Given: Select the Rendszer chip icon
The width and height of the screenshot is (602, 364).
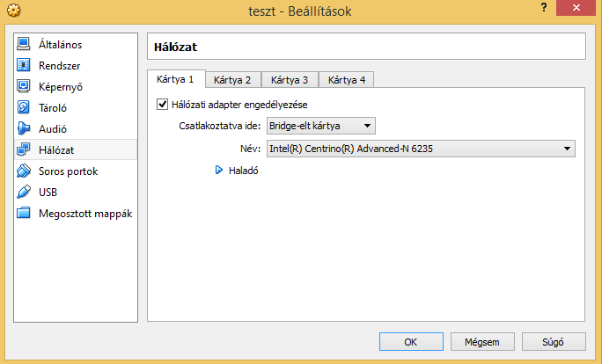Looking at the screenshot, I should 24,65.
